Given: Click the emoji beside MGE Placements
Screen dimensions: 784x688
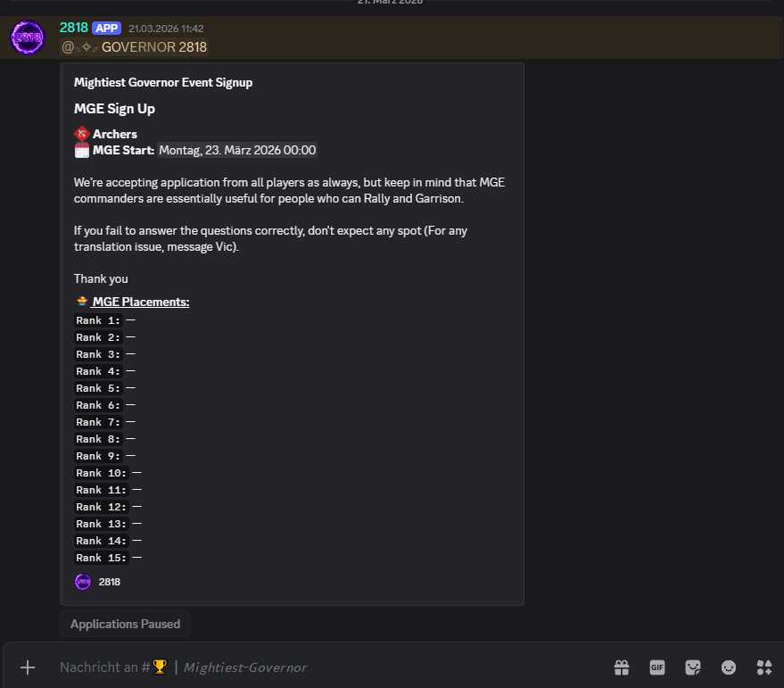Looking at the screenshot, I should (82, 302).
